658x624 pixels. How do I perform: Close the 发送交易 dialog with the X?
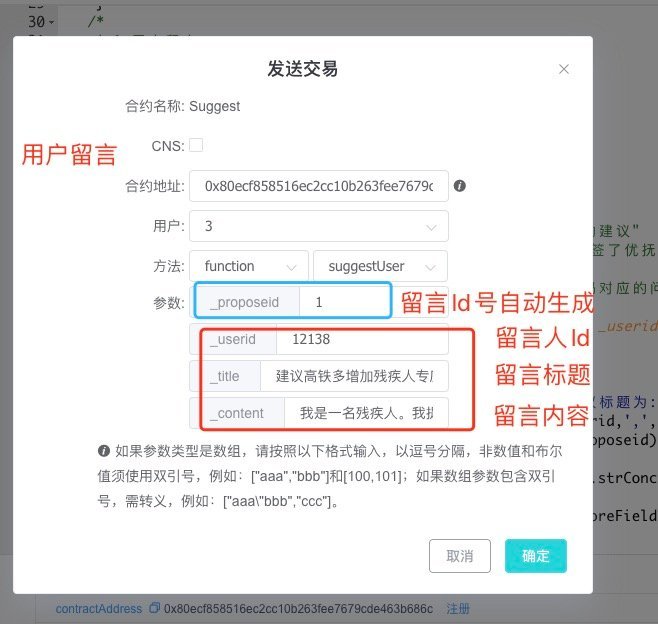pos(564,69)
